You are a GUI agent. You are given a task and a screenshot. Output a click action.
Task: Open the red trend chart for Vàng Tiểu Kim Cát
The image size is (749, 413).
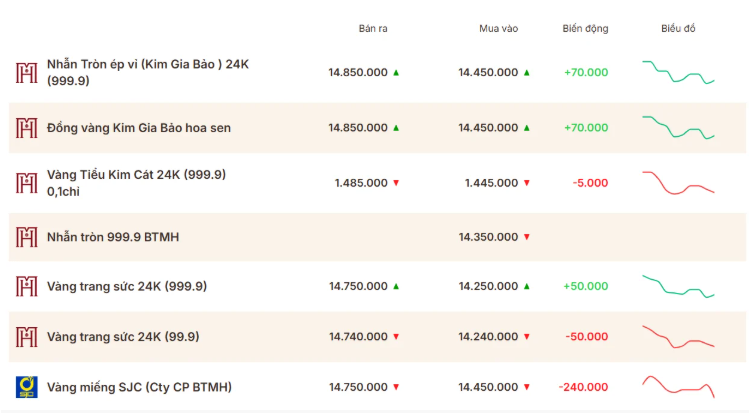click(678, 183)
